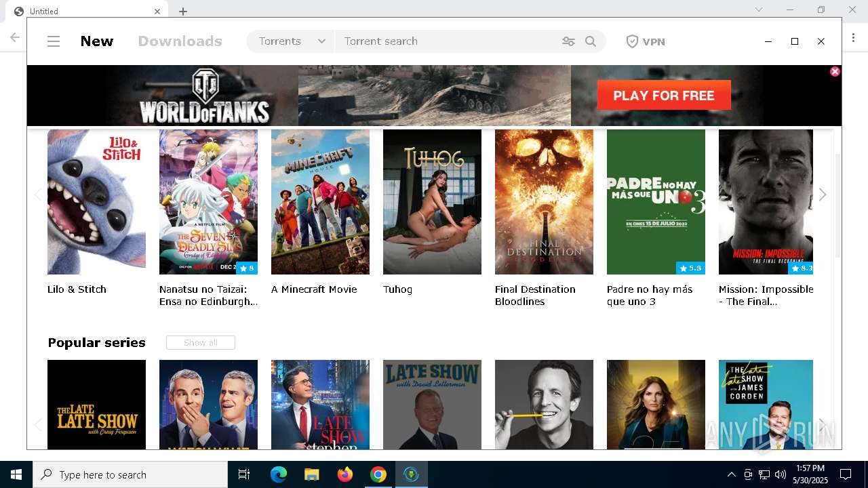The width and height of the screenshot is (868, 488).
Task: Open the Padre no hay más poster
Action: click(656, 202)
